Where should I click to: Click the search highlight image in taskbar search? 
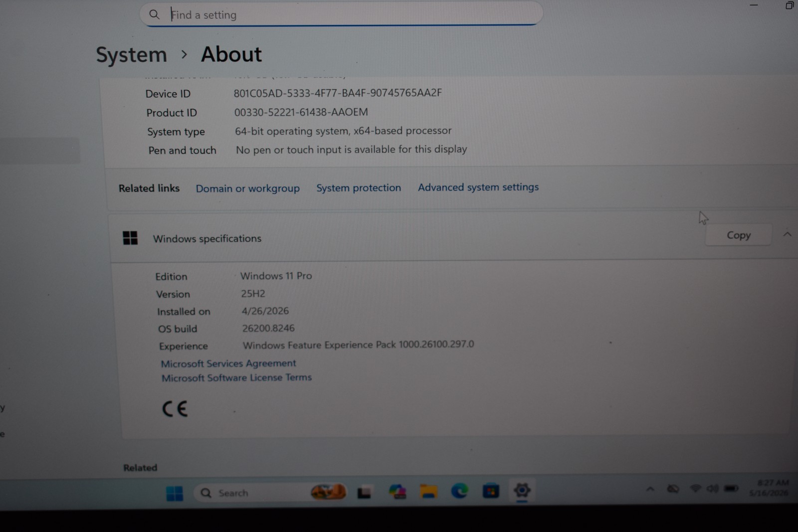point(328,492)
